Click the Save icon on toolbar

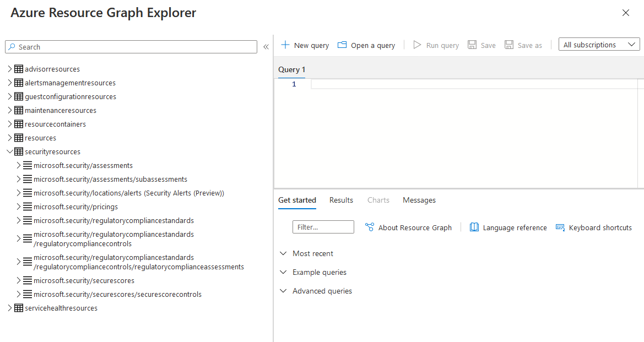[472, 45]
